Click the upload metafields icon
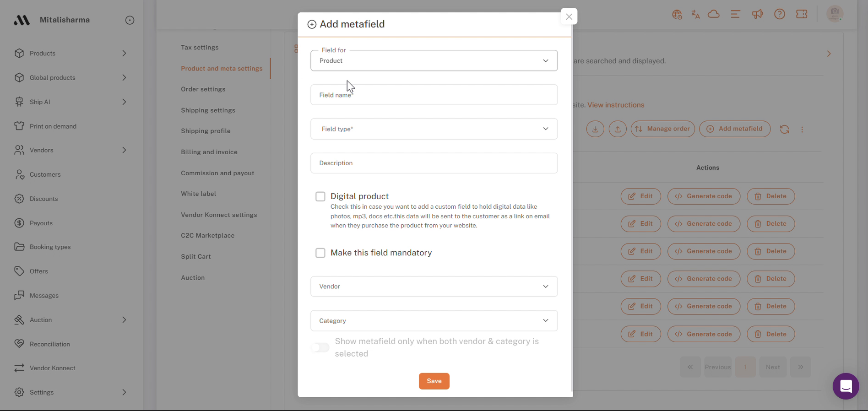868x411 pixels. click(x=618, y=129)
